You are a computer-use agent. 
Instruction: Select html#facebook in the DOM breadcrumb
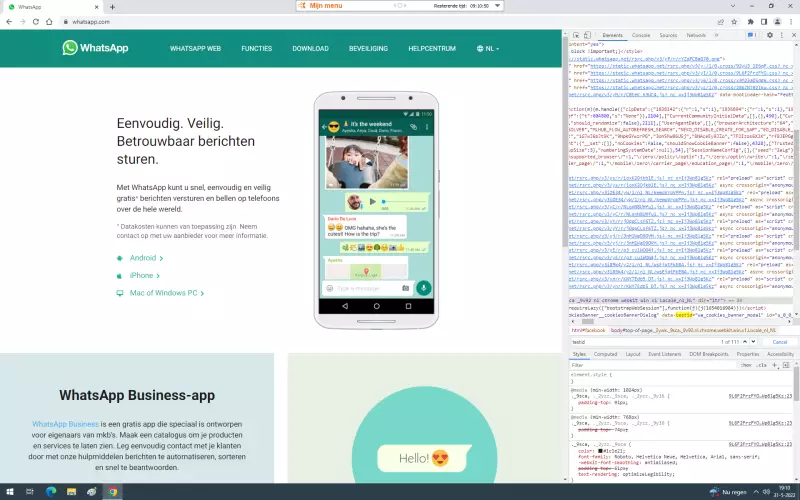588,330
